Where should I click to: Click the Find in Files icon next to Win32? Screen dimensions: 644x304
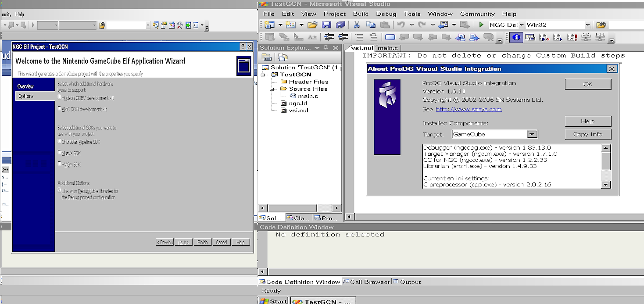tap(601, 25)
